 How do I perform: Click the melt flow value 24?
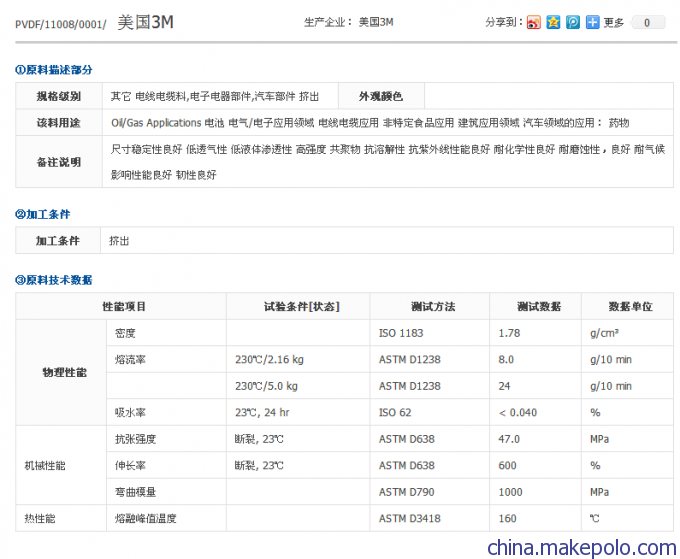click(504, 386)
